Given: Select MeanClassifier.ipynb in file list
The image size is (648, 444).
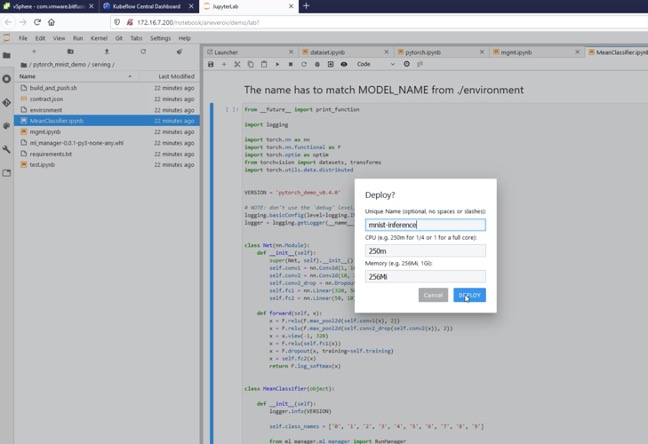Looking at the screenshot, I should 107,121.
